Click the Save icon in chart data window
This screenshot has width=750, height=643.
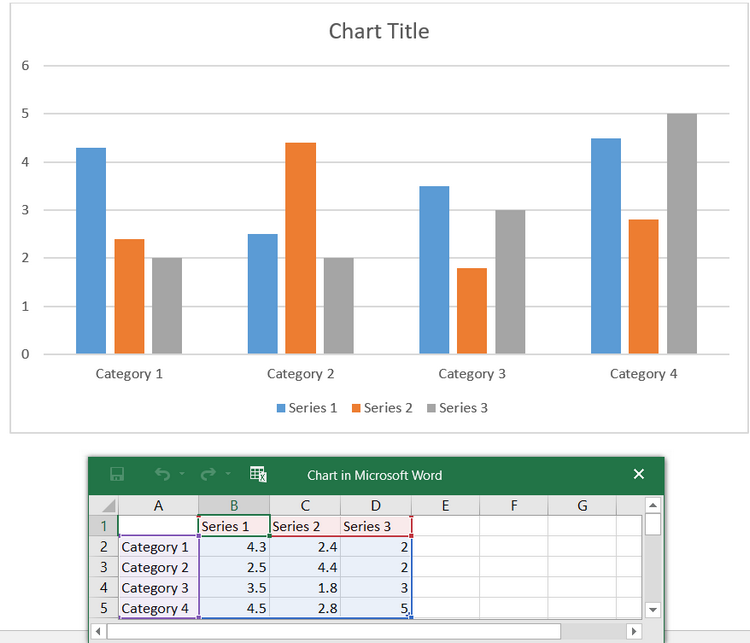[x=117, y=474]
